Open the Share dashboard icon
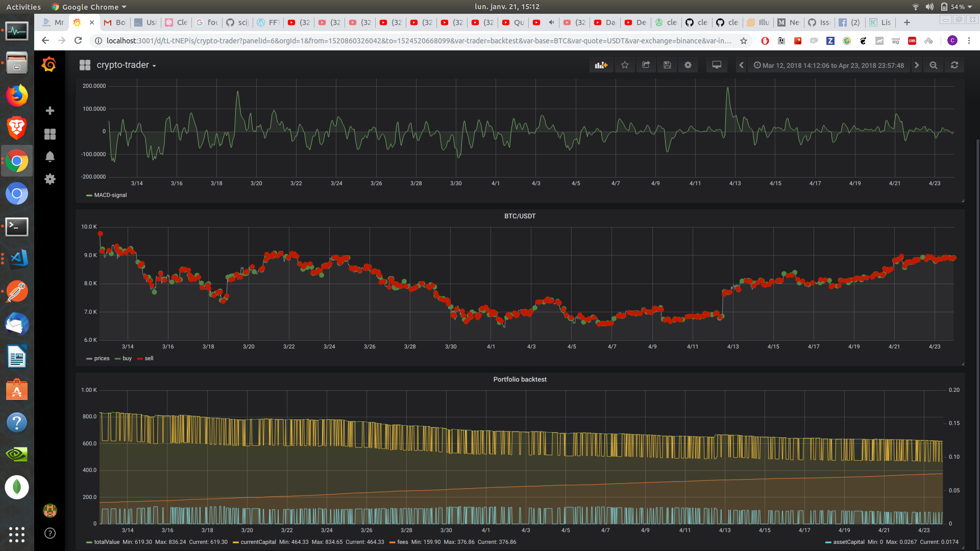Image resolution: width=980 pixels, height=551 pixels. point(646,65)
